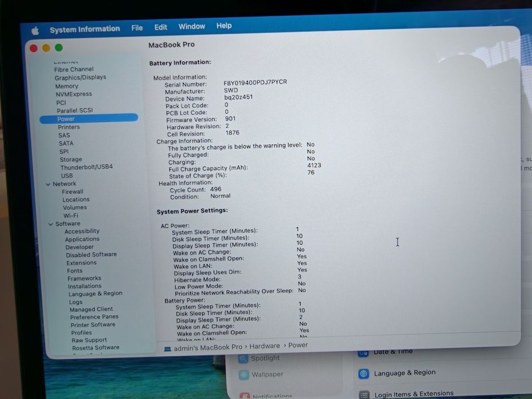532x399 pixels.
Task: Open Wallpaper in System Settings window
Action: click(261, 374)
